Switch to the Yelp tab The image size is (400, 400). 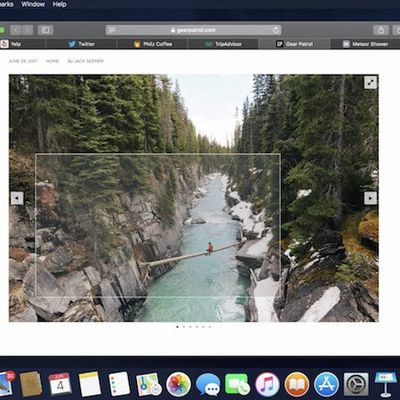(22, 44)
